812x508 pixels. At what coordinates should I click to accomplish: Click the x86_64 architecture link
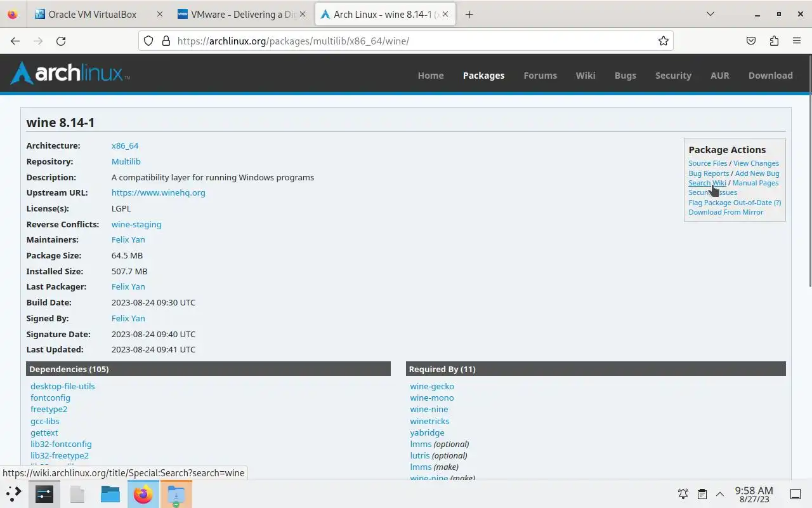pos(125,145)
